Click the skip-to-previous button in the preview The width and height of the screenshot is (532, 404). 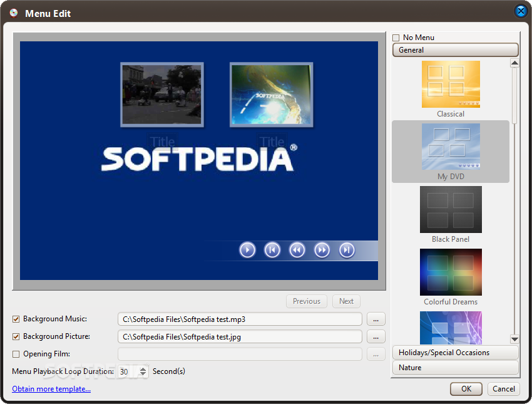pyautogui.click(x=272, y=250)
